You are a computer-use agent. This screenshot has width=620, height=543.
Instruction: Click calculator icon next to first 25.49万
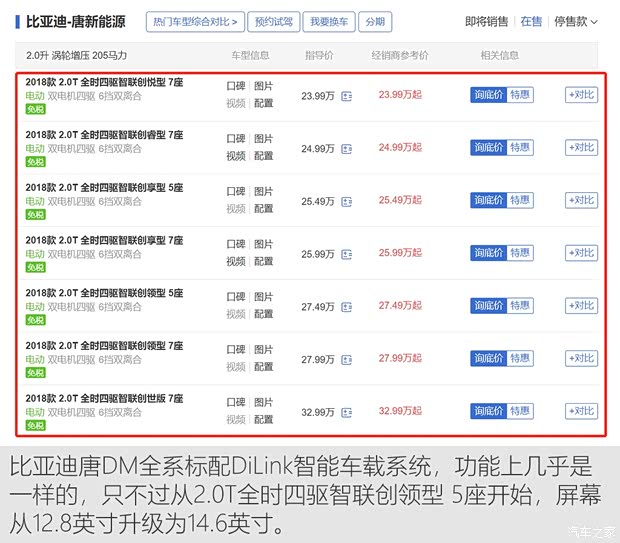(347, 201)
